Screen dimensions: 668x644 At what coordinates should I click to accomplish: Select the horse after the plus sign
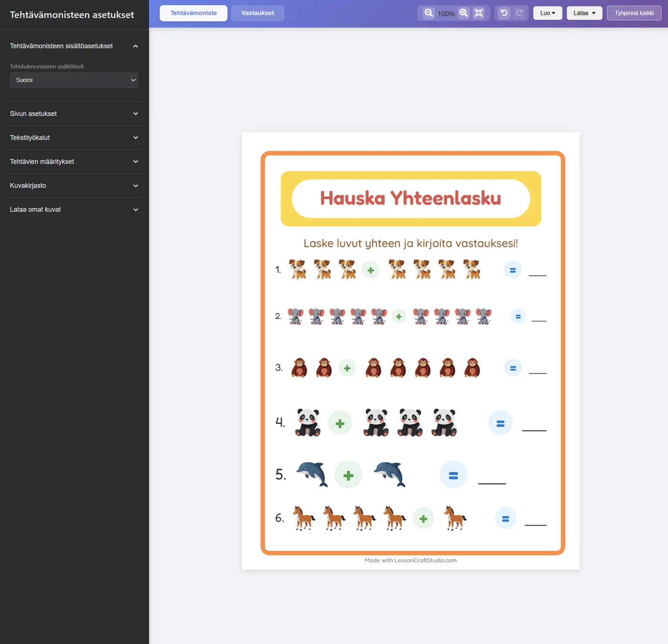[x=455, y=518]
